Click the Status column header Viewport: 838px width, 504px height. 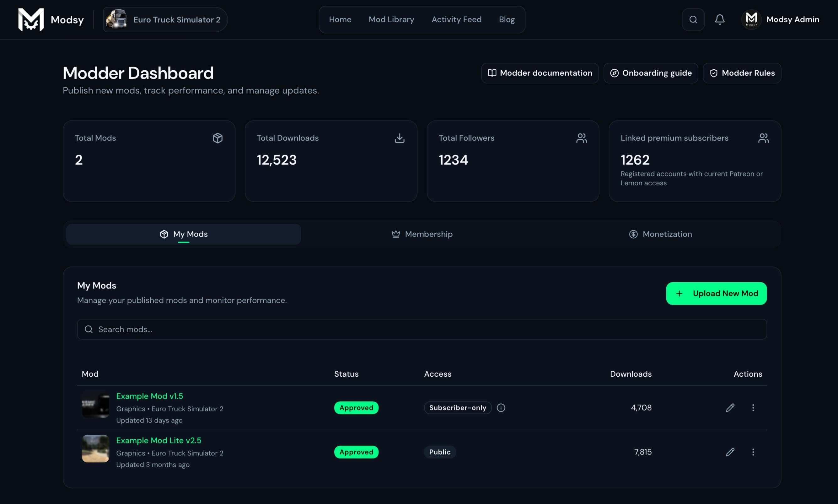[x=346, y=374]
